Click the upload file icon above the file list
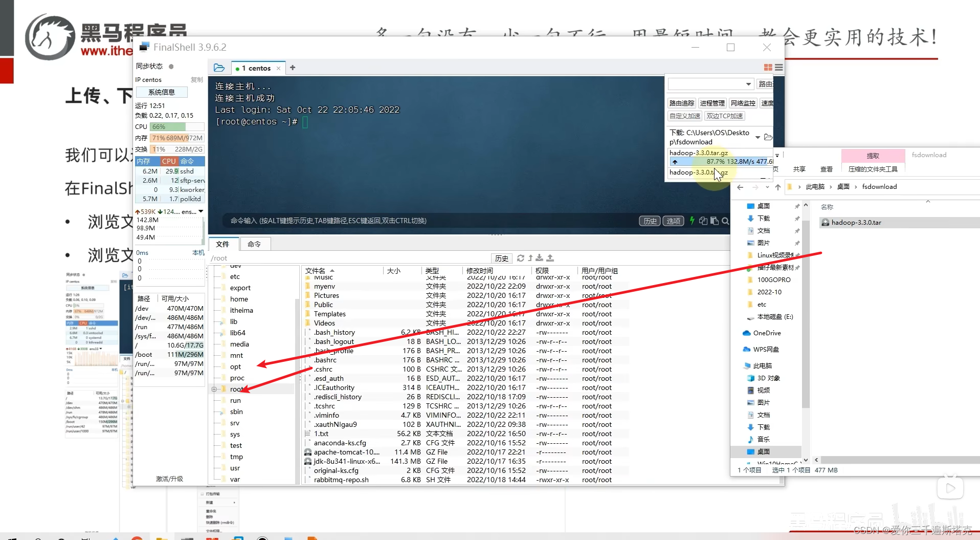 (550, 258)
